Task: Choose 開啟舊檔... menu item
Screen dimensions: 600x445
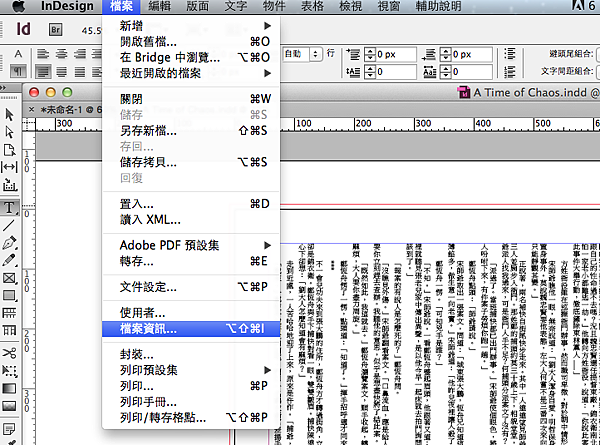Action: click(x=191, y=41)
